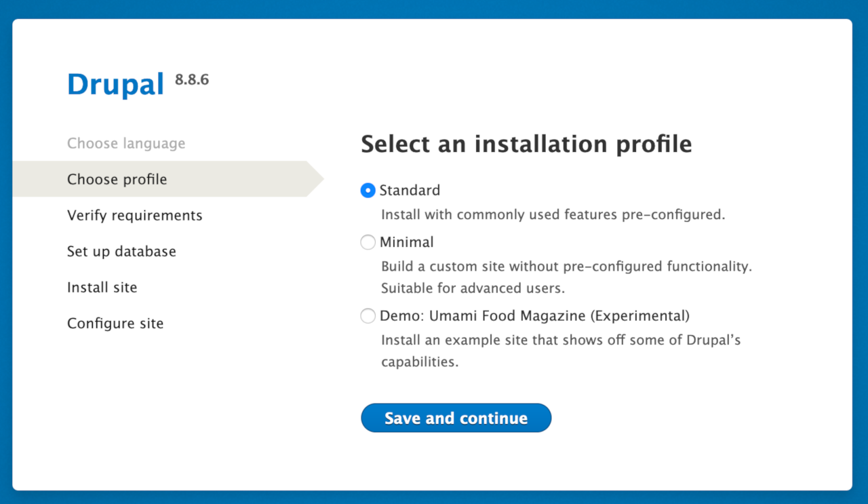Click the version number 8.8.6

tap(191, 79)
